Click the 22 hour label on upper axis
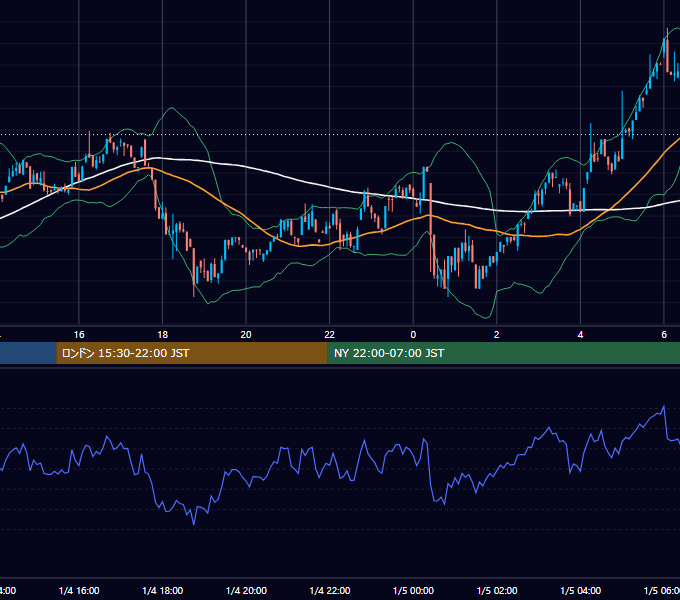 (x=330, y=335)
